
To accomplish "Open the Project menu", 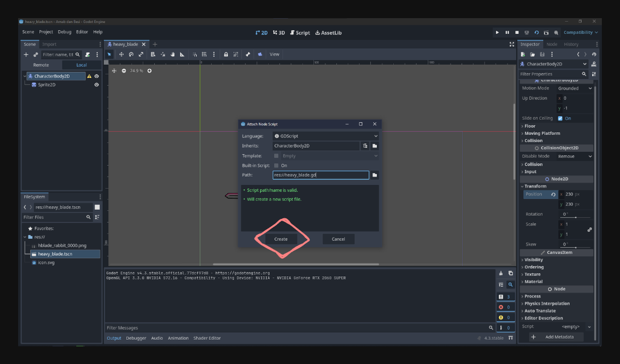I will (46, 32).
